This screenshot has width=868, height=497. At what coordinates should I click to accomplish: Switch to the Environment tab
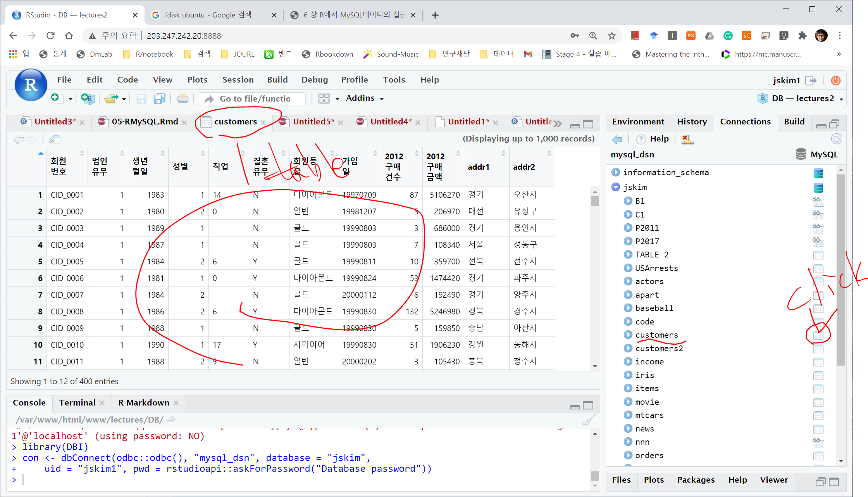(638, 121)
